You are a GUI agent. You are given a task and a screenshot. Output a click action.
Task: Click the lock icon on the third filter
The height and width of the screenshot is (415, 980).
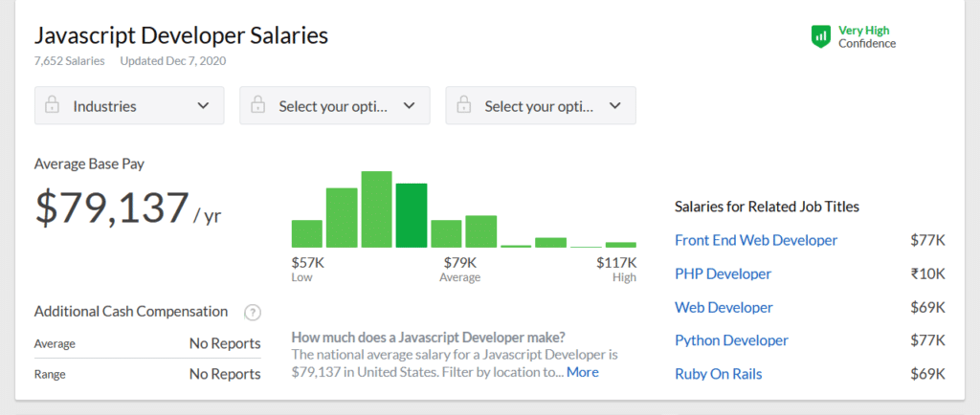464,106
